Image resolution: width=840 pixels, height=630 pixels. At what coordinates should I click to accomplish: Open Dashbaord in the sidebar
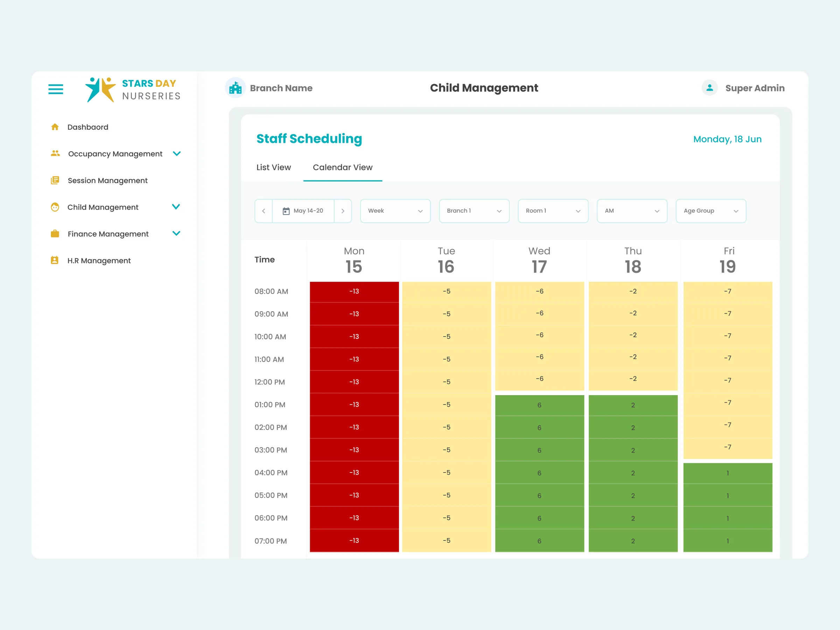click(x=88, y=127)
